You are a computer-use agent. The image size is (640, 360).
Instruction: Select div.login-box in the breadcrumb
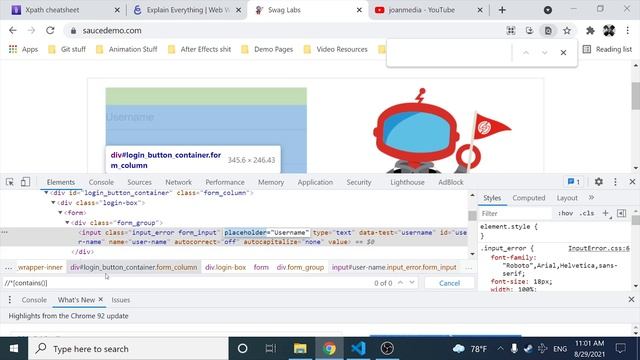pyautogui.click(x=225, y=267)
